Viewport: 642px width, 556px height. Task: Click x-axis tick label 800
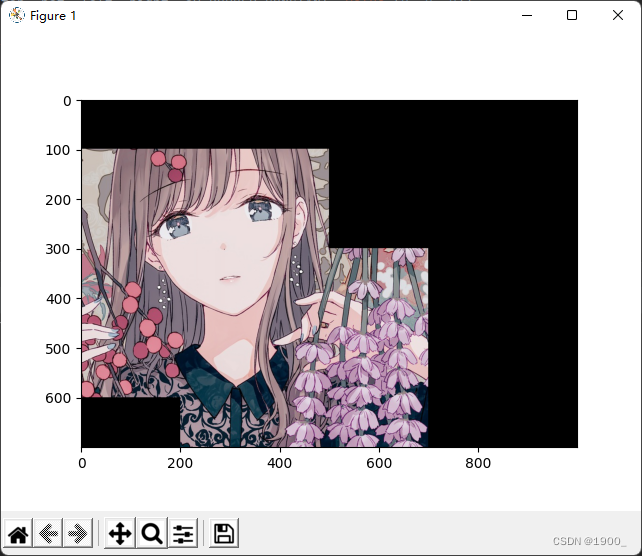[478, 463]
